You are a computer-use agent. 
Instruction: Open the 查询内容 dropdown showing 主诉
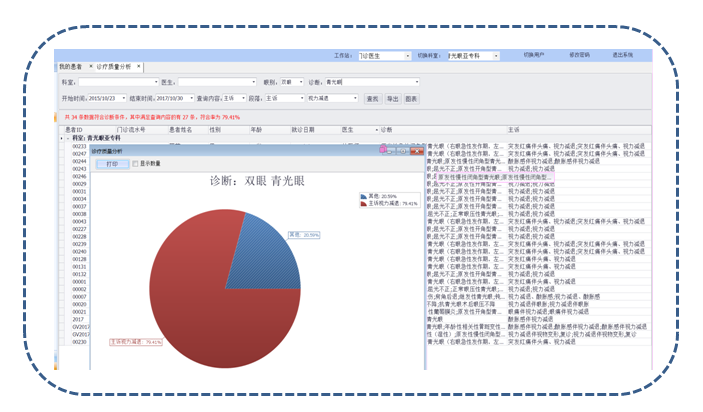pyautogui.click(x=243, y=98)
